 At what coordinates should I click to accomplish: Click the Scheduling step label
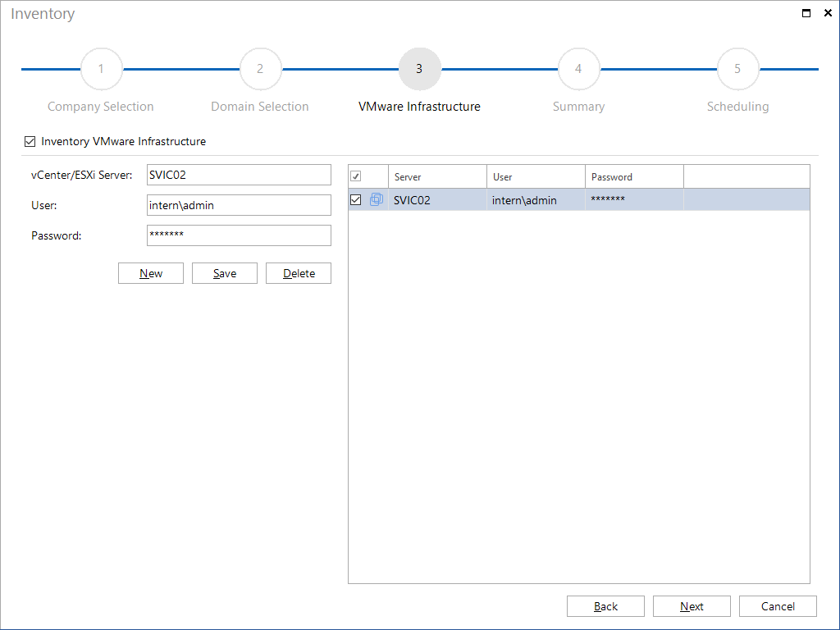[737, 107]
